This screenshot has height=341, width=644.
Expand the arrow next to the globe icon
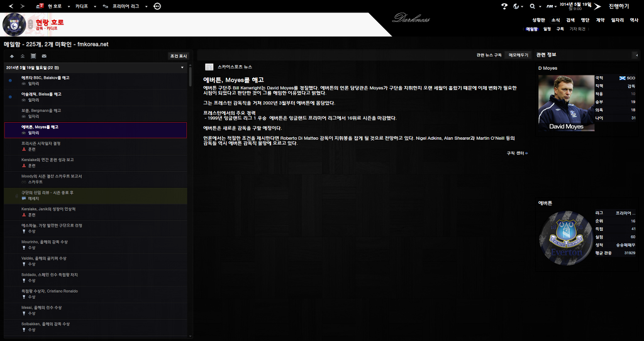(522, 6)
